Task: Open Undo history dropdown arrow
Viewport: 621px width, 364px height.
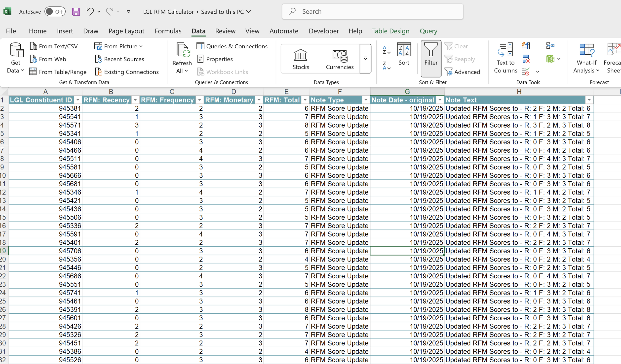Action: click(99, 12)
